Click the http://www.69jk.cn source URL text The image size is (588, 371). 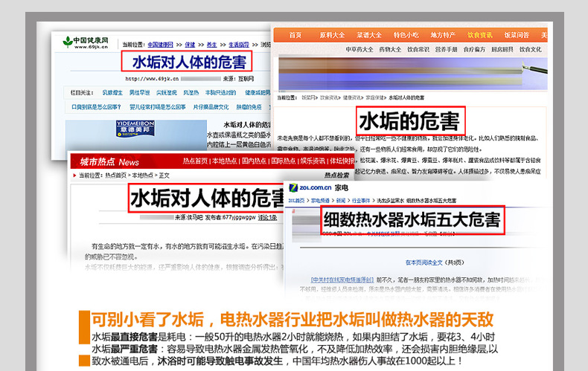[x=152, y=79]
